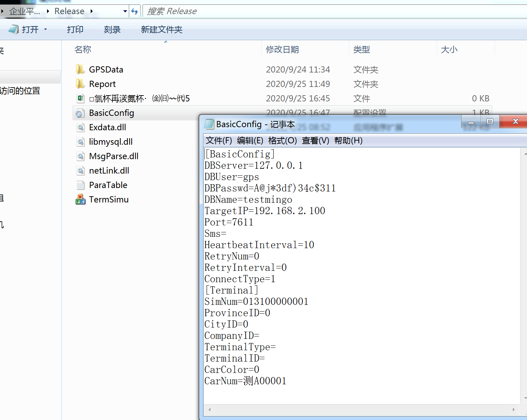Viewport: 527px width, 420px height.
Task: Open the 编辑(E) menu in Notepad
Action: (x=250, y=141)
